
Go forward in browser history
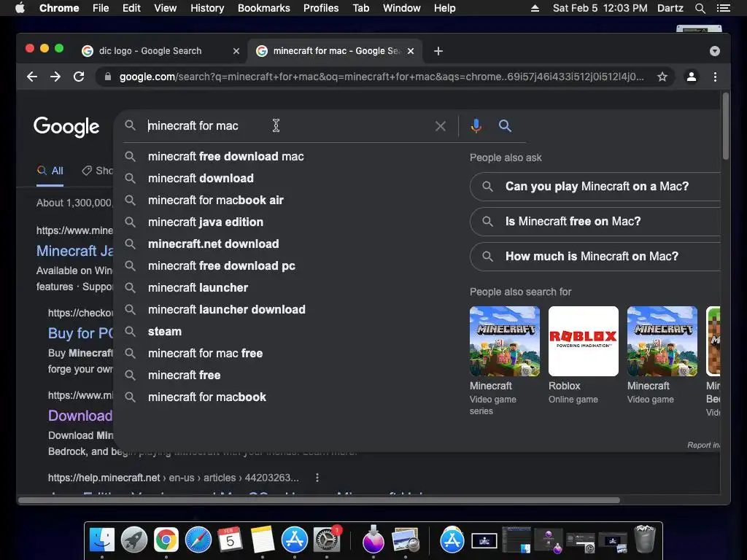(55, 77)
